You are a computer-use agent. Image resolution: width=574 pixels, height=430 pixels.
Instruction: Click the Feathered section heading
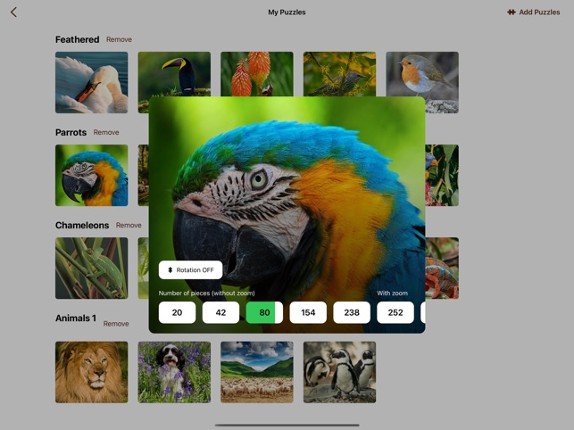(x=77, y=40)
